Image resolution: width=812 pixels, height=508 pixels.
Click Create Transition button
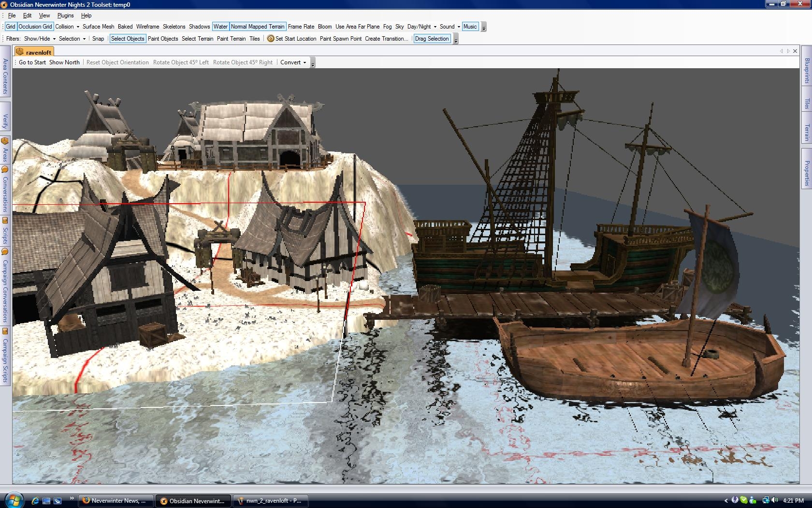pyautogui.click(x=386, y=39)
